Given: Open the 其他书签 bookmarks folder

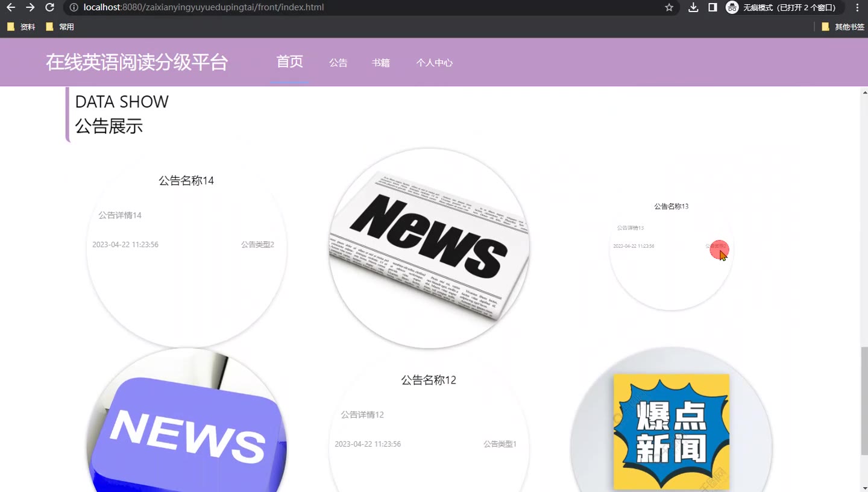Looking at the screenshot, I should tap(843, 27).
